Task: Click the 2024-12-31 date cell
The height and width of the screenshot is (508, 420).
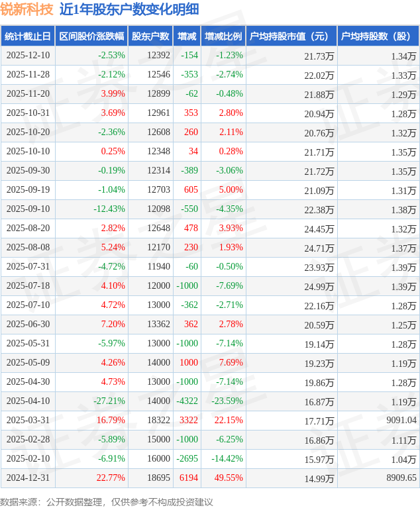Action: (28, 478)
